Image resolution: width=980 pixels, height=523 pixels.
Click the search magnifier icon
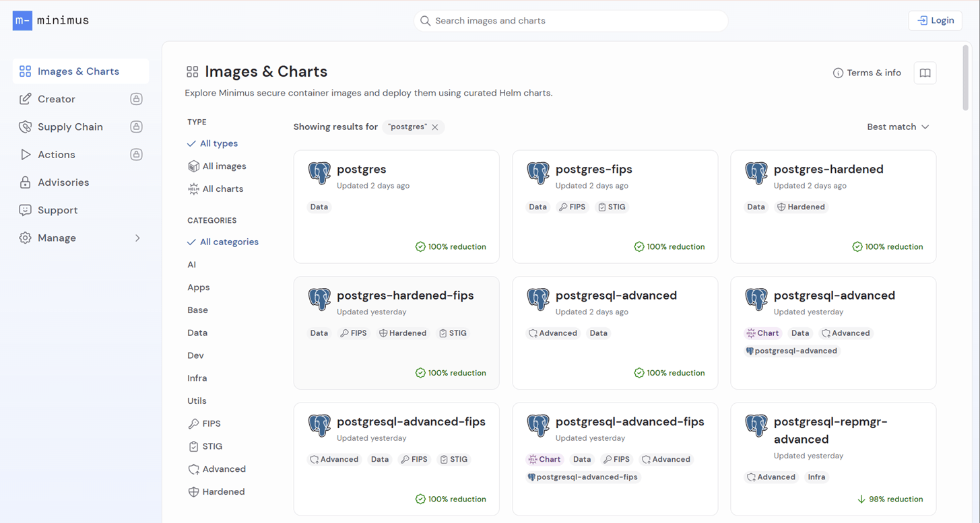point(425,21)
